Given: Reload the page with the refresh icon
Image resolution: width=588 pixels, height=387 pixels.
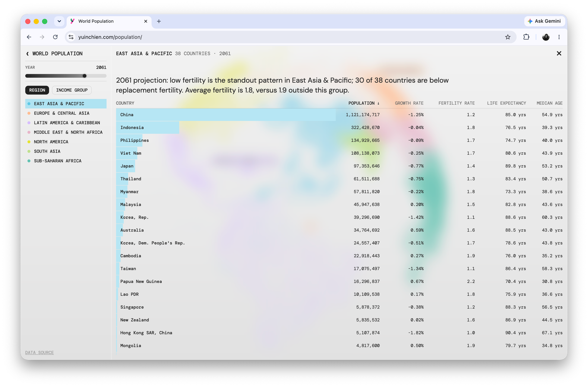Looking at the screenshot, I should 55,37.
